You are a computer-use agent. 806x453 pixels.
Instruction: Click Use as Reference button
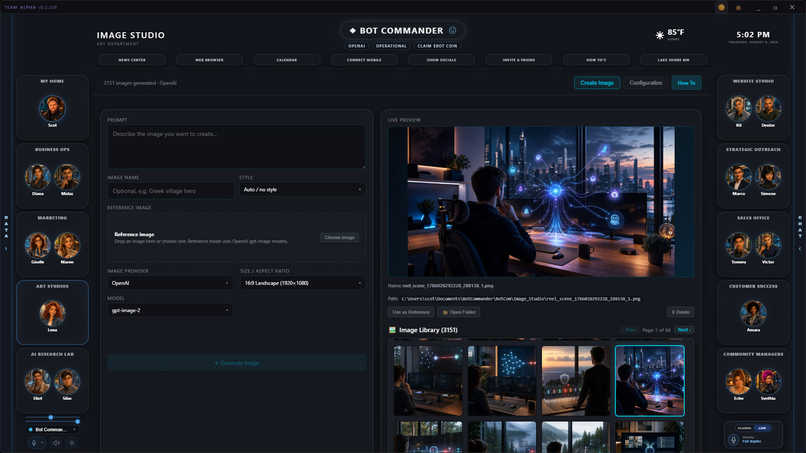411,312
